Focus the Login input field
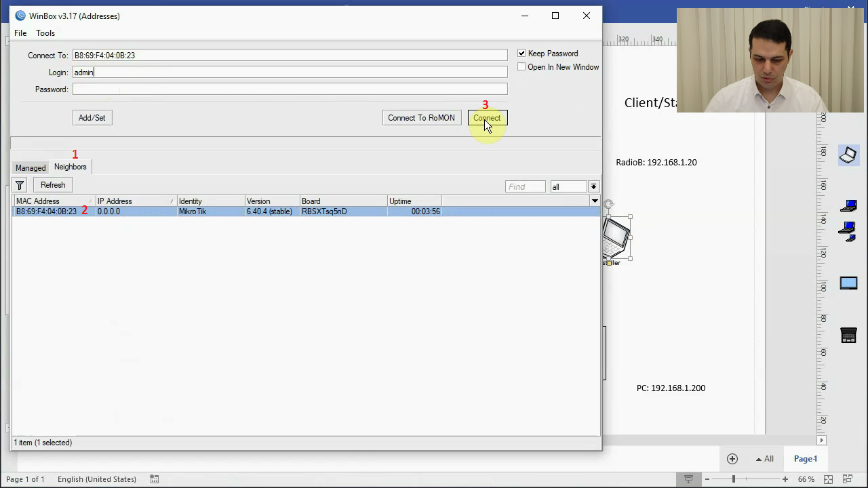868x488 pixels. click(290, 73)
